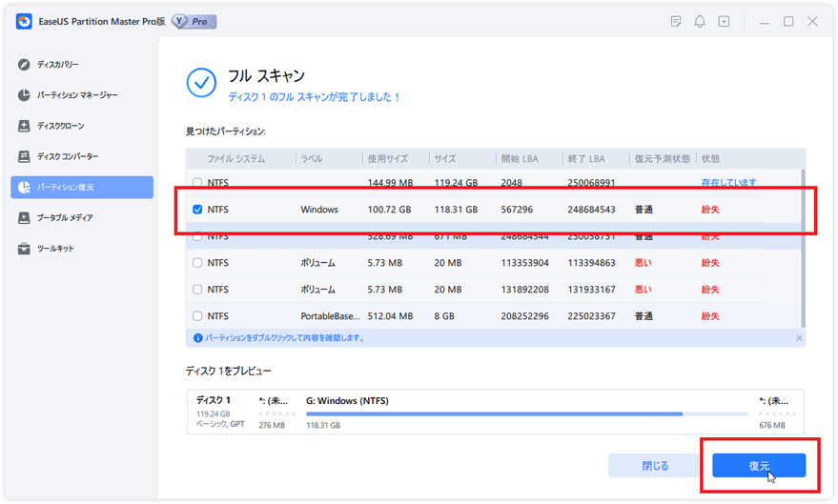Viewport: 838px width, 504px height.
Task: Dismiss the double-click hint info bar
Action: 799,338
